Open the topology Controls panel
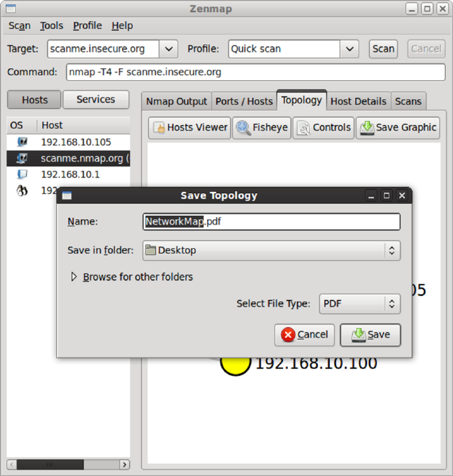Viewport: 453px width, 476px height. click(323, 128)
